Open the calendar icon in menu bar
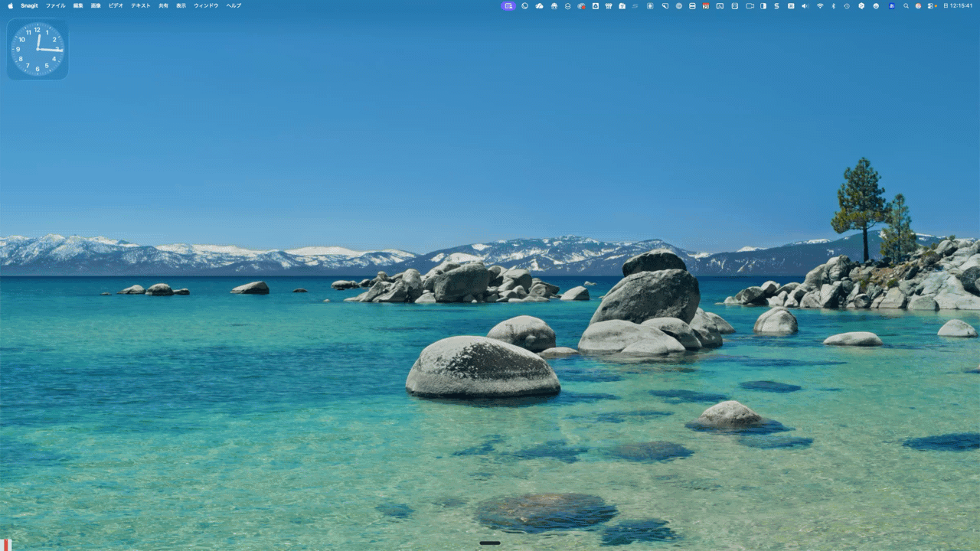This screenshot has height=551, width=980. coord(705,5)
